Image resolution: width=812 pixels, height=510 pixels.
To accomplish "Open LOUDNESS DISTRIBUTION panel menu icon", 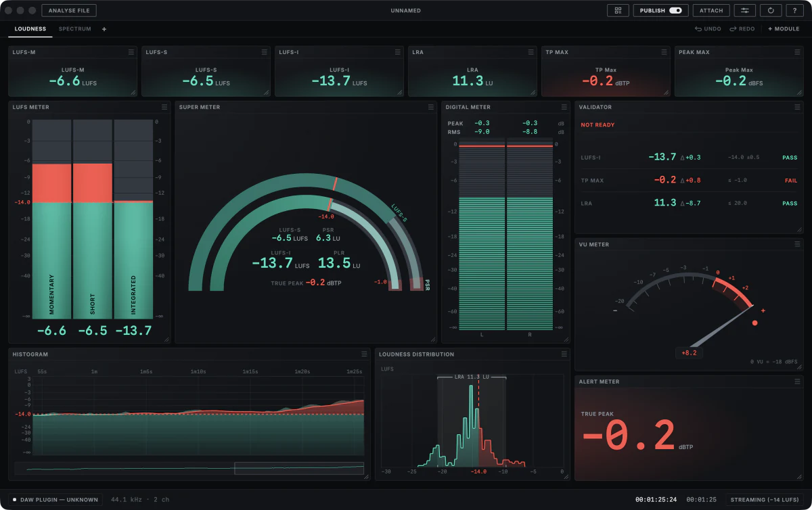I will coord(564,354).
